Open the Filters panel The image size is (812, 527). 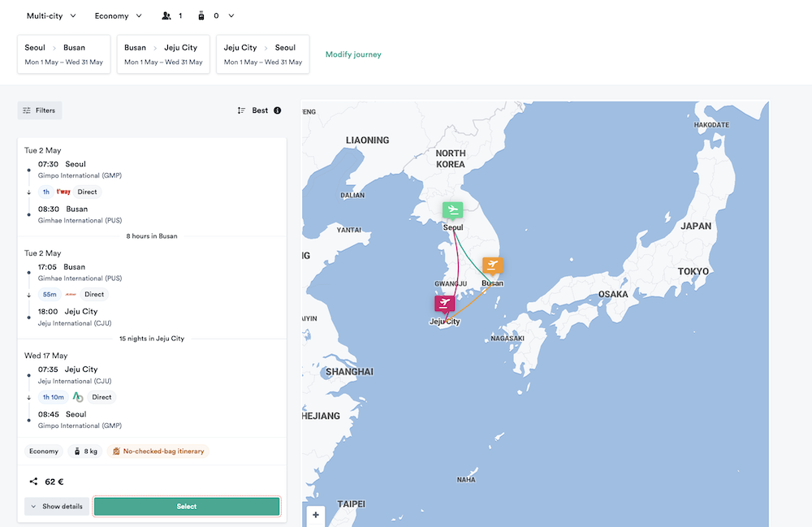[40, 110]
